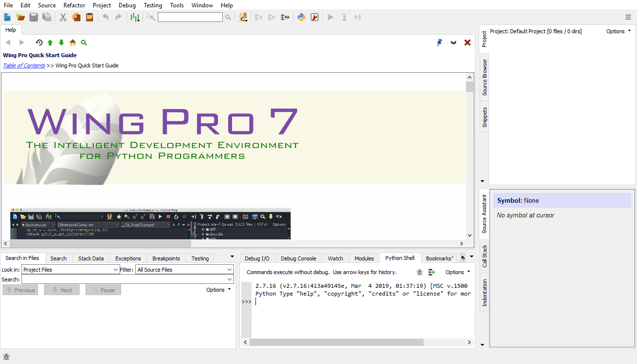Open Python Shell Options dropdown
Screen dimensions: 637x364
458,272
